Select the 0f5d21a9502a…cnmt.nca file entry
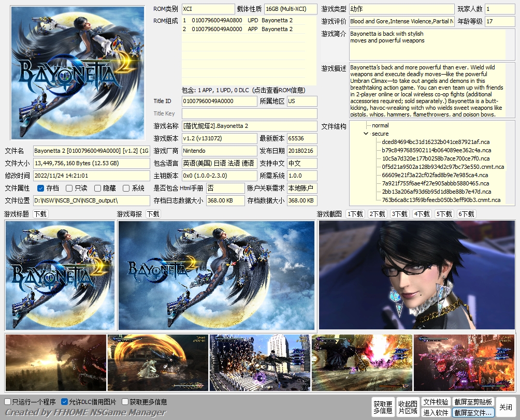The width and height of the screenshot is (520, 420). (442, 167)
